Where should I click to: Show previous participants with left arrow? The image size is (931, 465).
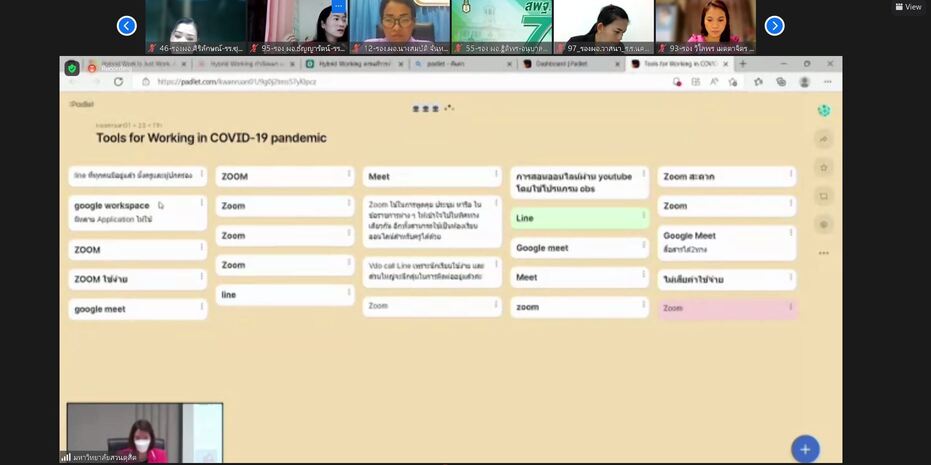click(x=126, y=26)
